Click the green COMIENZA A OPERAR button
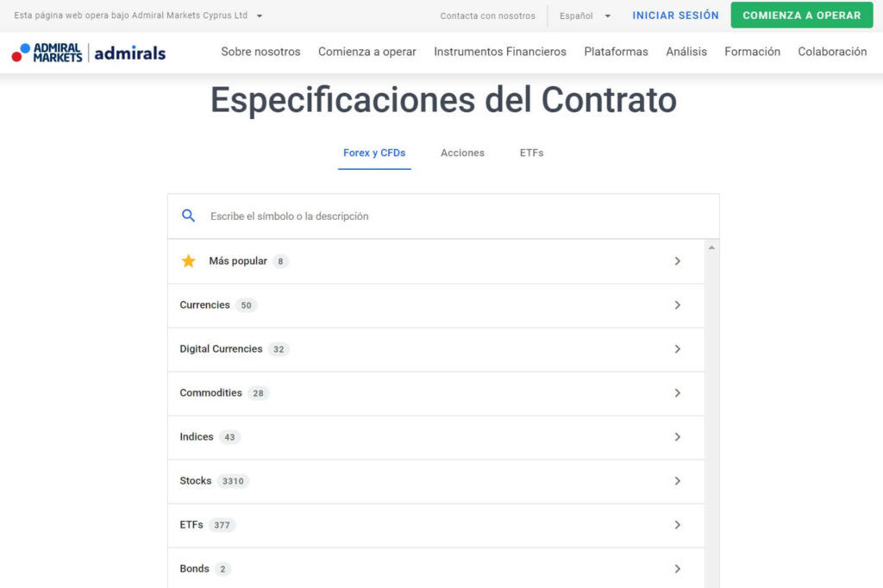The width and height of the screenshot is (883, 588). pyautogui.click(x=802, y=16)
